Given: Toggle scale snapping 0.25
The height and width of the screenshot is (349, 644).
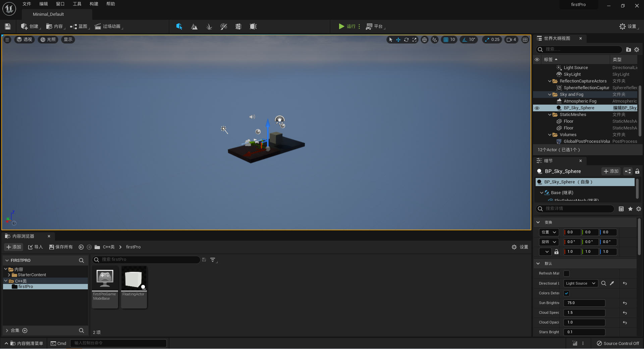Looking at the screenshot, I should click(x=492, y=40).
